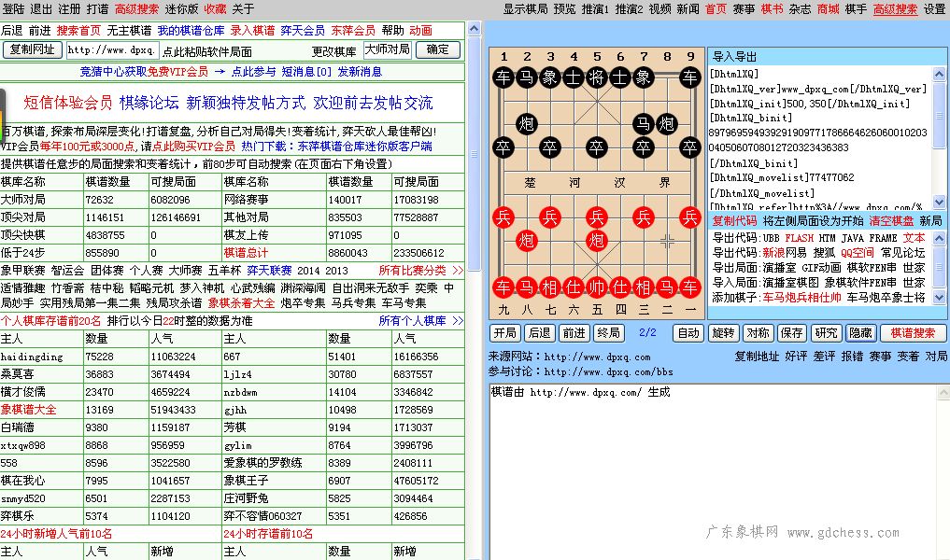
Task: Open 棋书 in the top menu
Action: (772, 9)
